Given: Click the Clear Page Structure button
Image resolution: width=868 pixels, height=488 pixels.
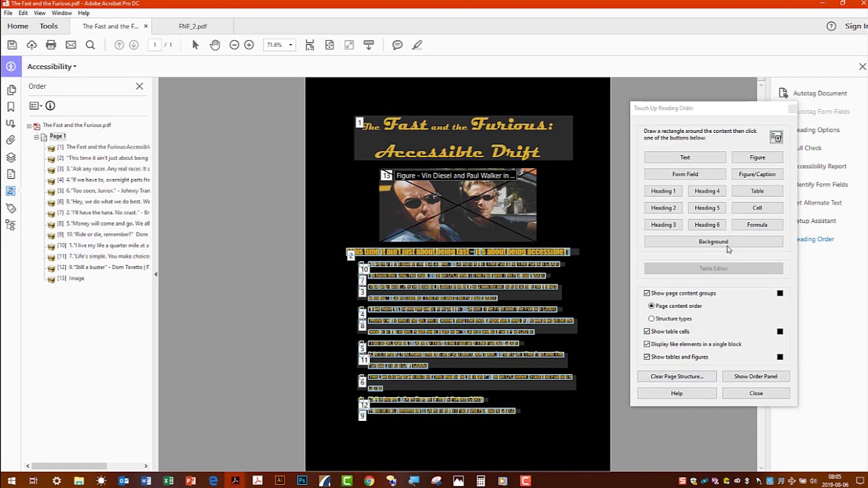Looking at the screenshot, I should coord(677,376).
